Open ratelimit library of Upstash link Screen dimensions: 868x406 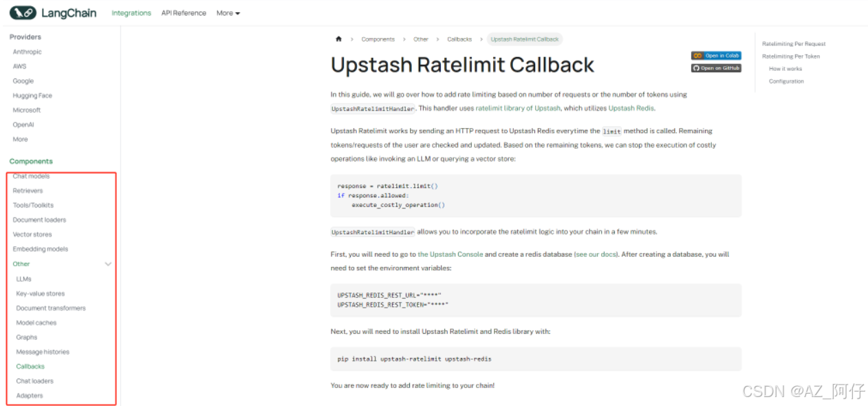click(518, 108)
